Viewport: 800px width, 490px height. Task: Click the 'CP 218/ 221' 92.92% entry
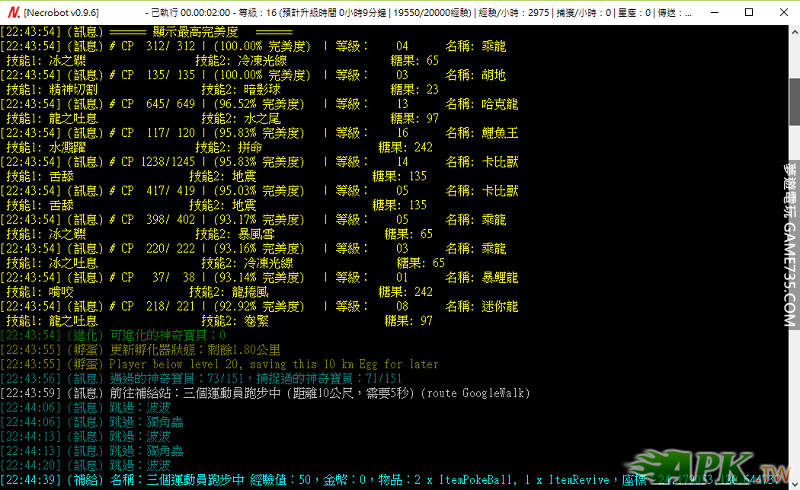coord(260,307)
